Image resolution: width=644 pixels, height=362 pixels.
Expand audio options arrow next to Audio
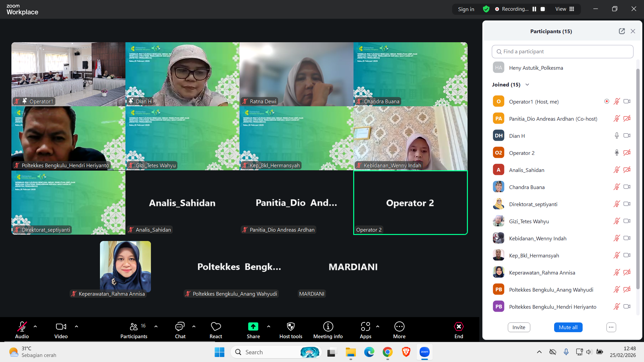(35, 326)
